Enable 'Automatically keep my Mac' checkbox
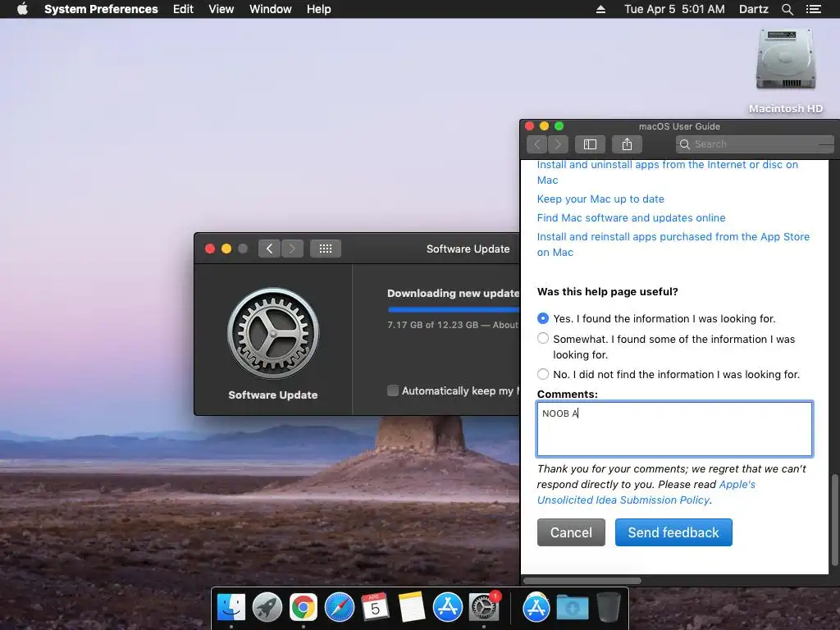840x630 pixels. point(393,390)
